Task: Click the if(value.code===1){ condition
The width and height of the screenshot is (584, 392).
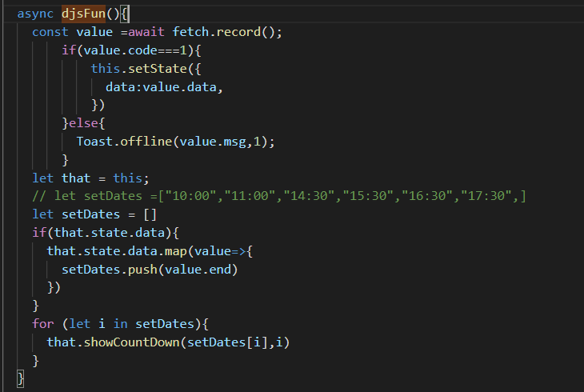Action: (131, 50)
